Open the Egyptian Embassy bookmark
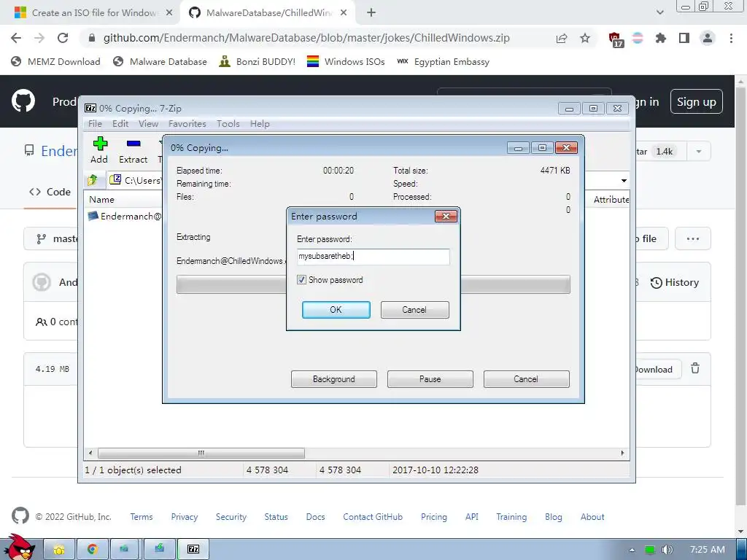747x560 pixels. (444, 61)
